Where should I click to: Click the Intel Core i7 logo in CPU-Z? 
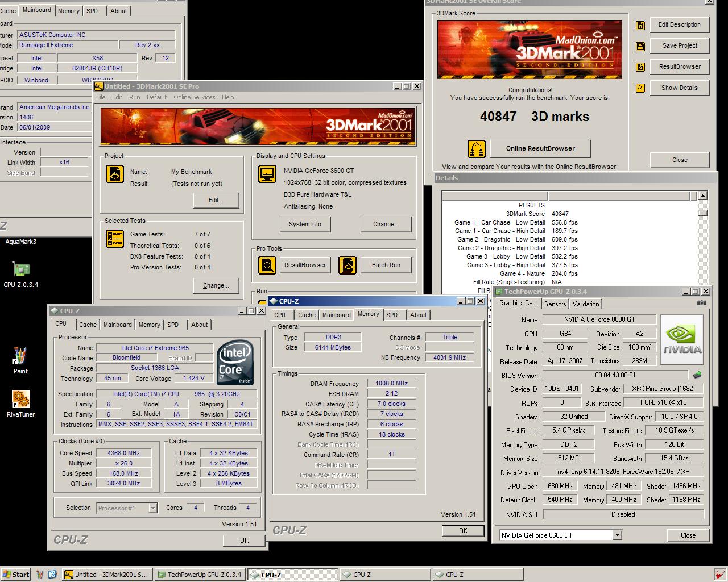(235, 363)
